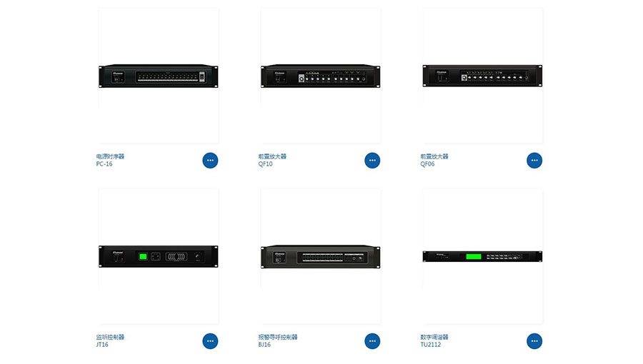
Task: Open the QF10 preamplifier product image
Action: (x=320, y=76)
